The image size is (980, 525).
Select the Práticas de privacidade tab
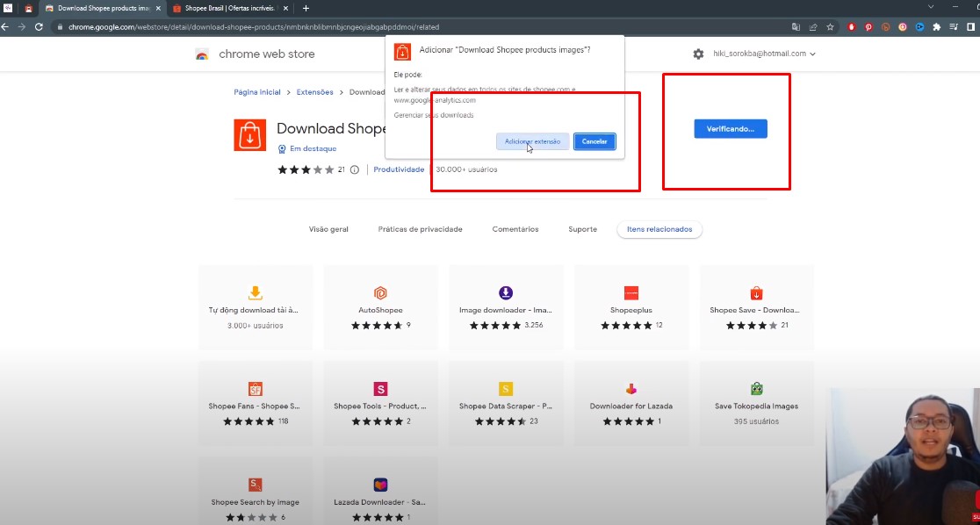(420, 229)
